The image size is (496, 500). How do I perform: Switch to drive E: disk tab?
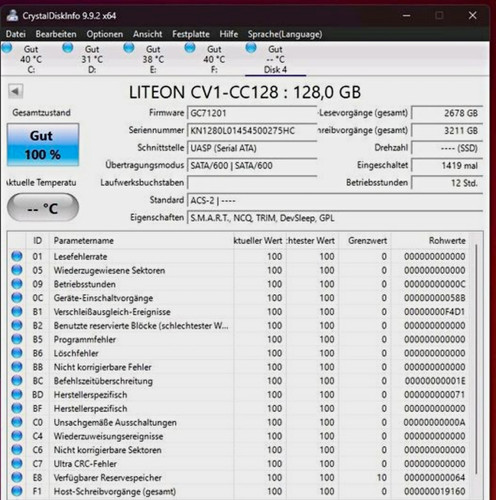153,59
